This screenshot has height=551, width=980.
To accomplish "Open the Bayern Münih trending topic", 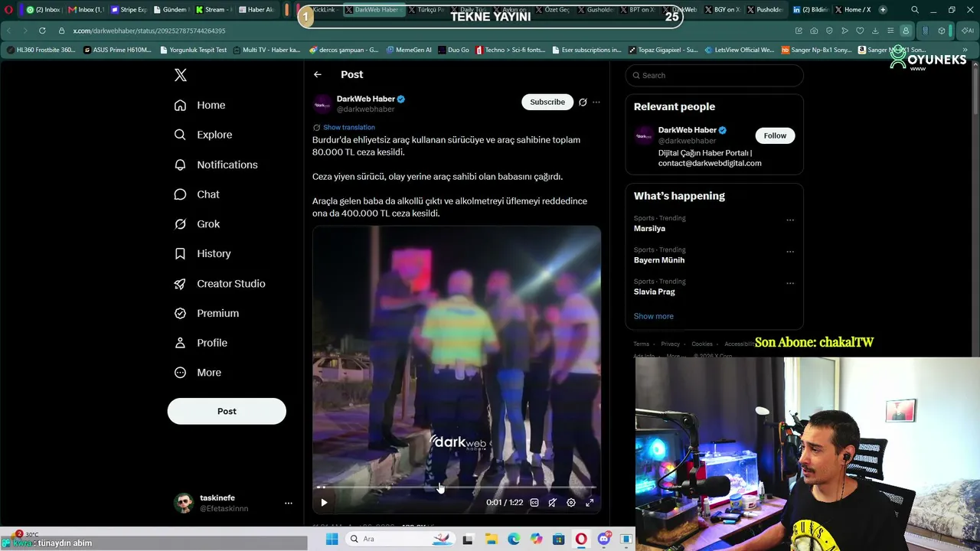I will point(659,260).
